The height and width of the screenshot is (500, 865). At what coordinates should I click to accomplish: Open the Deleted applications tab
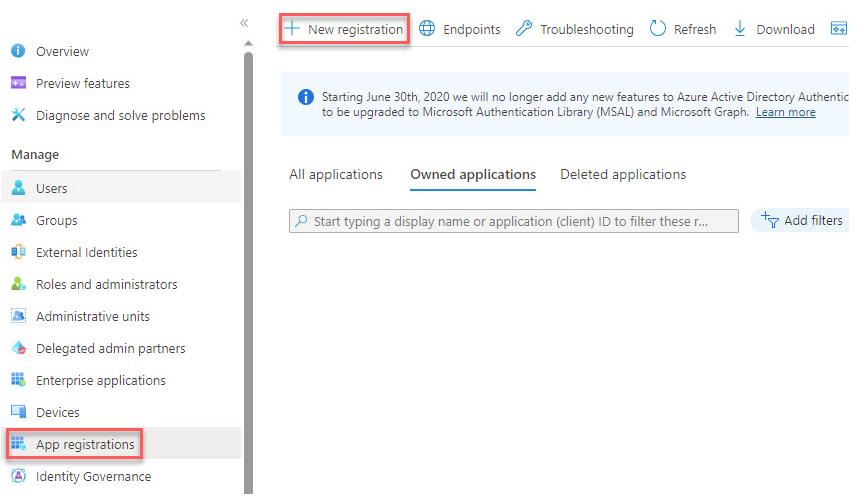coord(623,174)
